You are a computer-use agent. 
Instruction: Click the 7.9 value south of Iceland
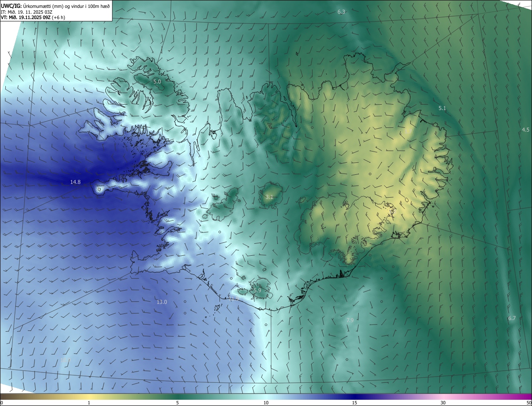pyautogui.click(x=350, y=320)
